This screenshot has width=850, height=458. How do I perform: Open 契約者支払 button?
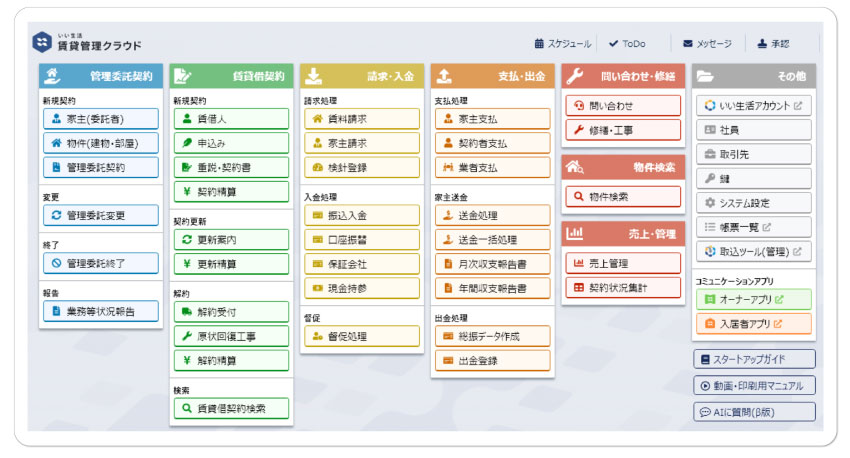pos(493,143)
